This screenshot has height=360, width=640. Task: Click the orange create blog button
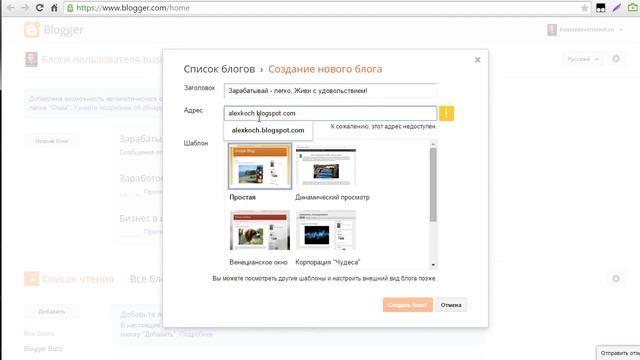click(408, 305)
